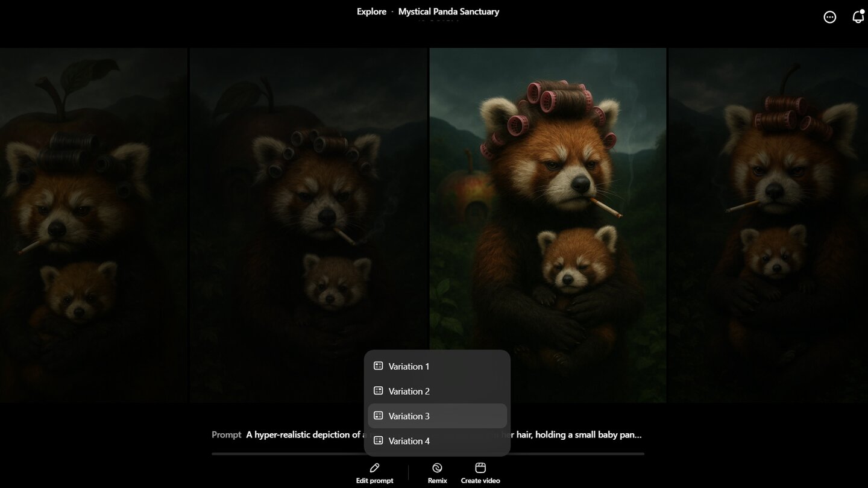Image resolution: width=868 pixels, height=488 pixels.
Task: Click the Variation 4 grid icon
Action: coord(379,440)
